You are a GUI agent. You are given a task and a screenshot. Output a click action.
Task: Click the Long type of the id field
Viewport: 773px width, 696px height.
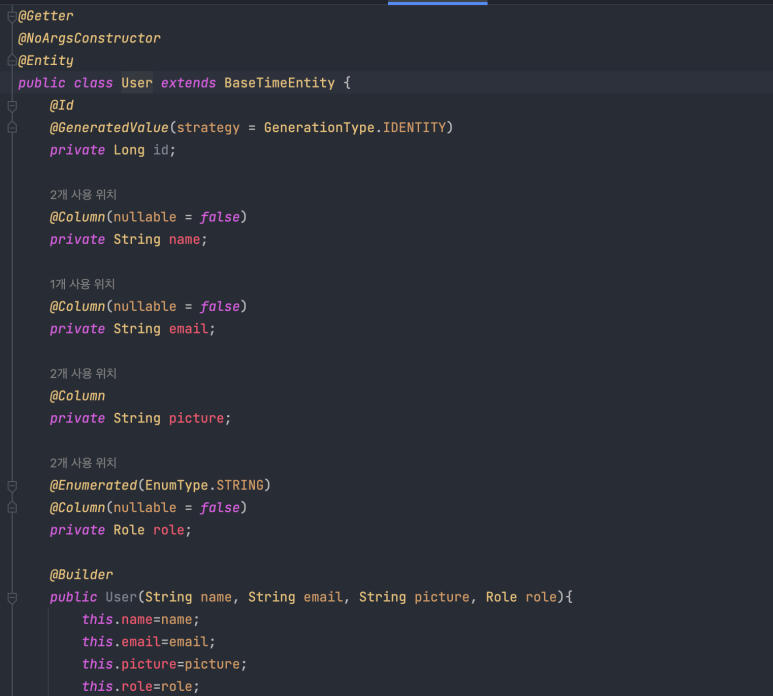129,150
